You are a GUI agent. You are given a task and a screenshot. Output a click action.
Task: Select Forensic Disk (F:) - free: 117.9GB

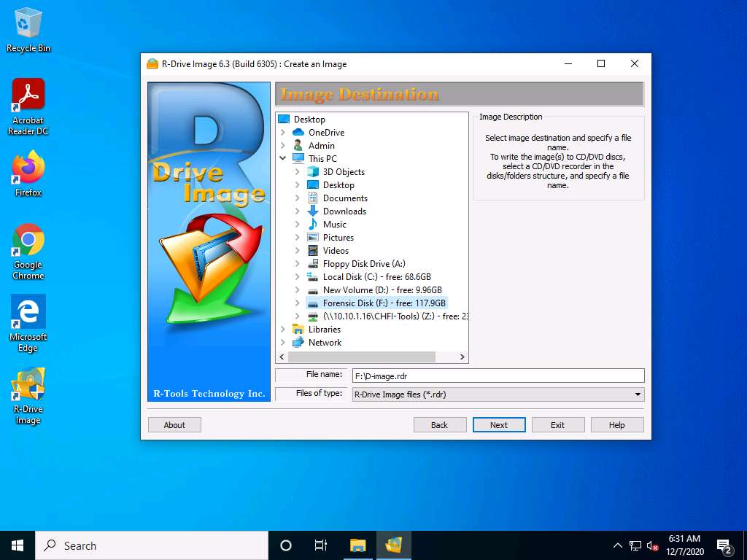tap(384, 303)
